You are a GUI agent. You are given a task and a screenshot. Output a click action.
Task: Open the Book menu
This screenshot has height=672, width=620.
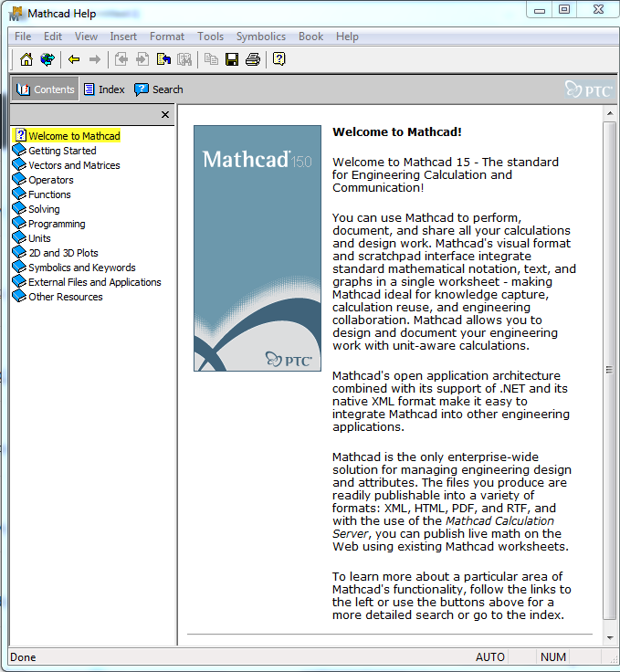tap(310, 37)
